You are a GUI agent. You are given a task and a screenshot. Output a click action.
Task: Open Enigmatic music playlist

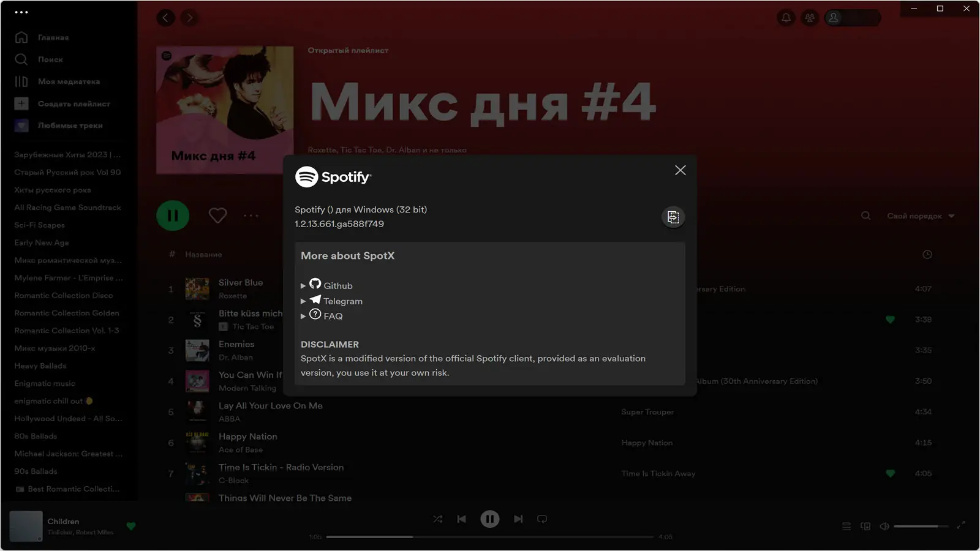[45, 384]
